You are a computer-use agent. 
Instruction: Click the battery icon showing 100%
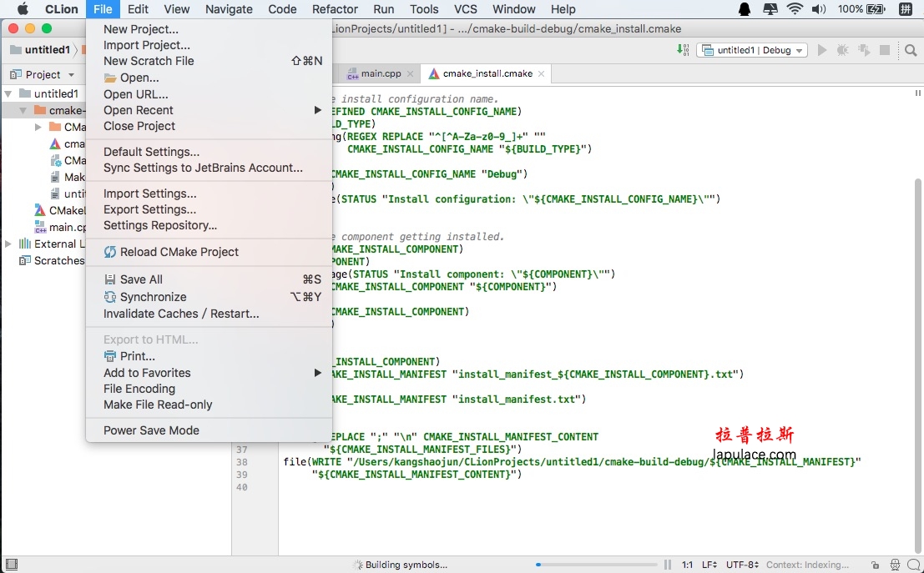[x=876, y=9]
